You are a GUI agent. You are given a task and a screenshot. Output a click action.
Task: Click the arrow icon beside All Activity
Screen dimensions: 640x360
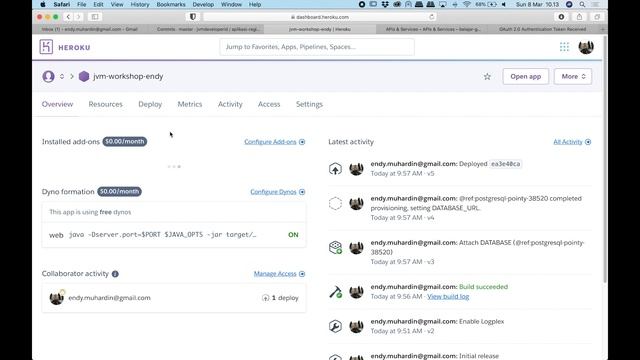588,142
